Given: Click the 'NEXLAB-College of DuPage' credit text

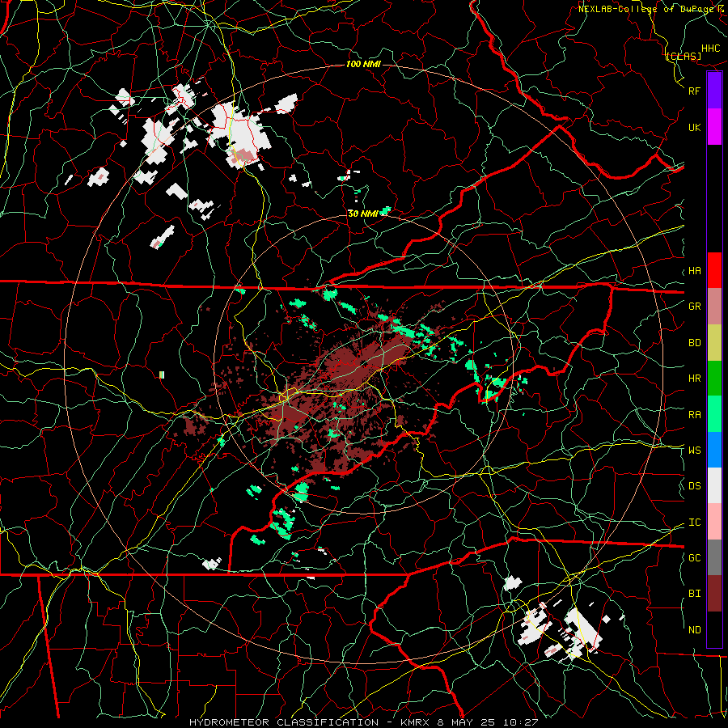Looking at the screenshot, I should [648, 9].
